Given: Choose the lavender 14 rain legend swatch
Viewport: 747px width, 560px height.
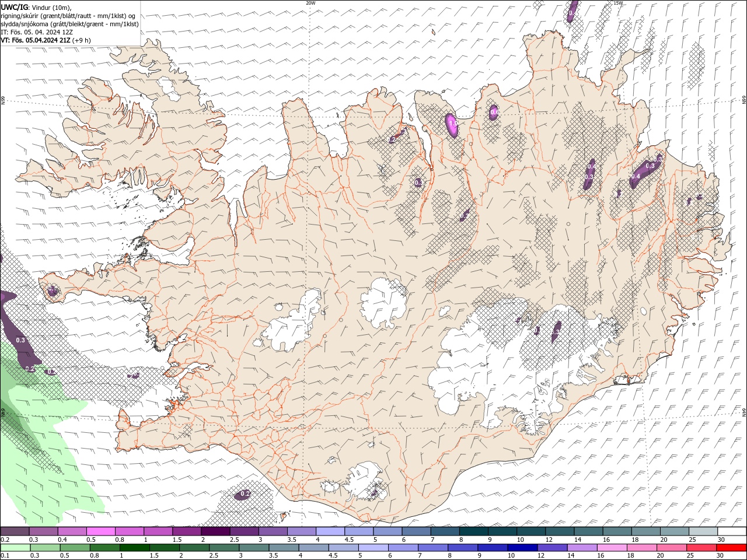Looking at the screenshot, I should point(582,548).
